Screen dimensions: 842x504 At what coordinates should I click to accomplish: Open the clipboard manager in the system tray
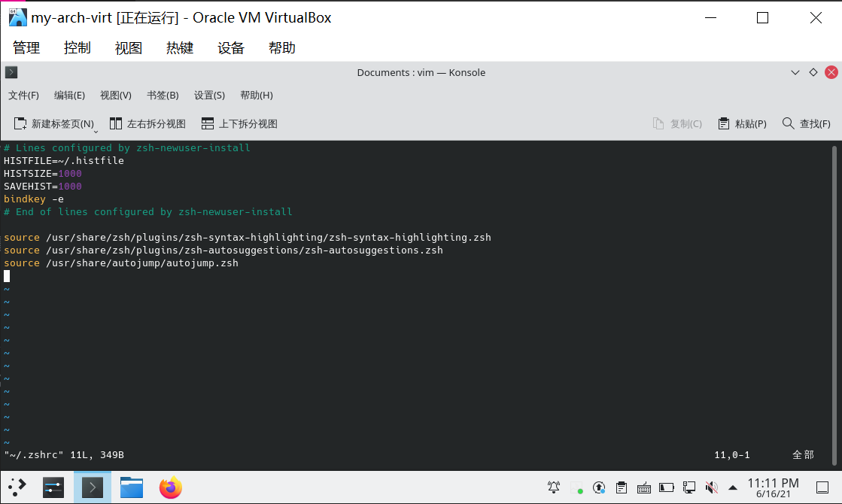coord(622,487)
